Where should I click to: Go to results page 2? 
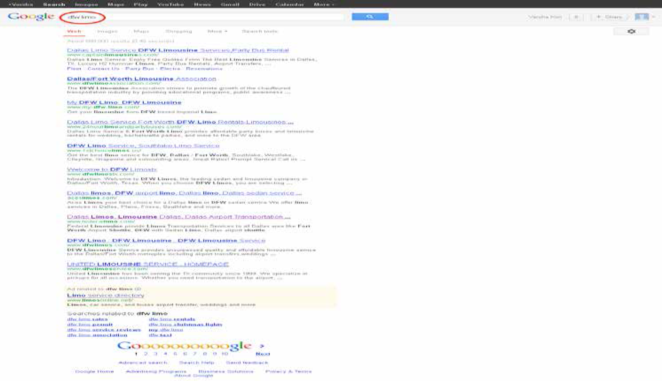coord(146,354)
